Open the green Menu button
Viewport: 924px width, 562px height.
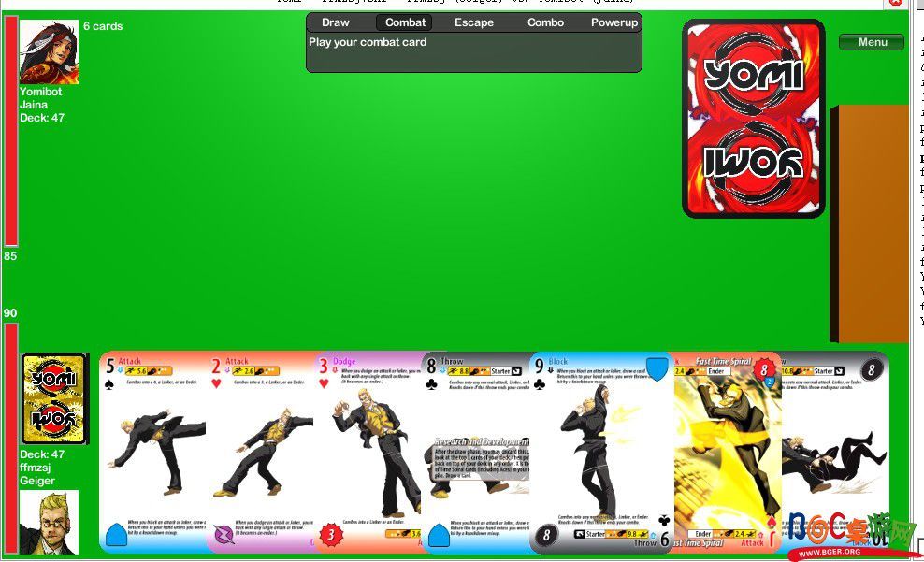(872, 42)
